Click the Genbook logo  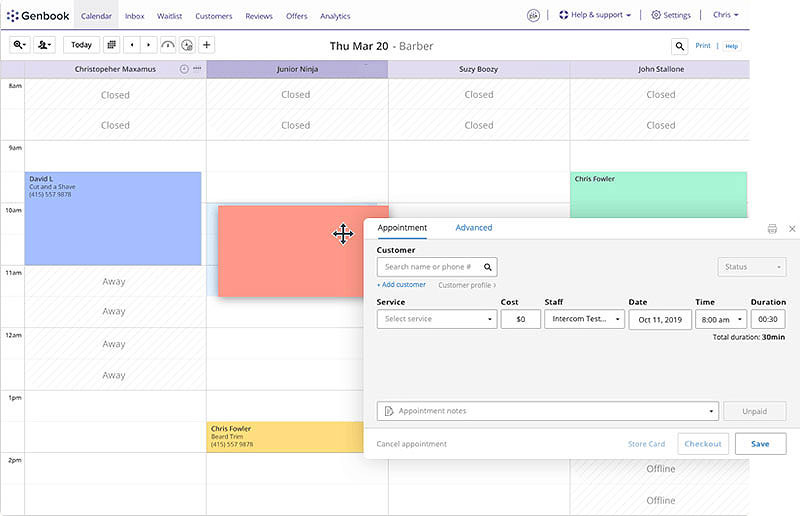[38, 16]
